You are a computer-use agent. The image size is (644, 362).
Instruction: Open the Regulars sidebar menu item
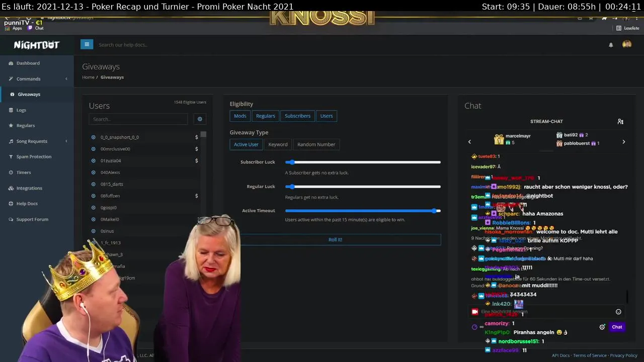coord(37,126)
